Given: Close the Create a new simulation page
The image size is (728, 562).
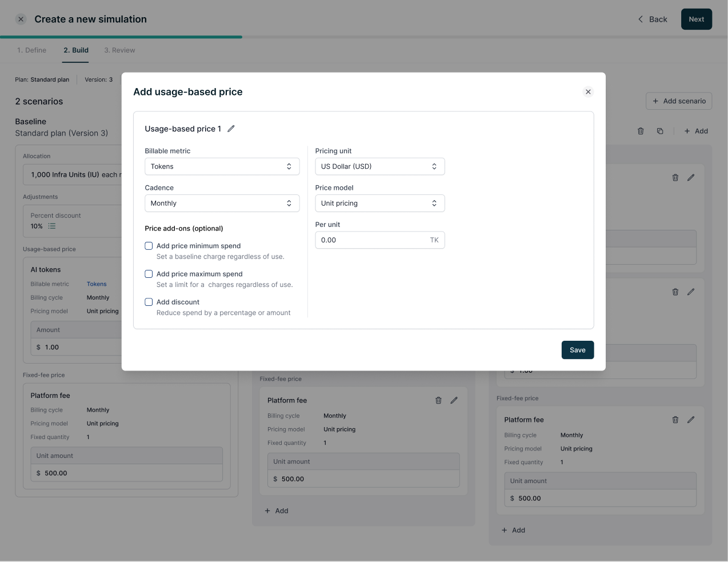Looking at the screenshot, I should (21, 19).
